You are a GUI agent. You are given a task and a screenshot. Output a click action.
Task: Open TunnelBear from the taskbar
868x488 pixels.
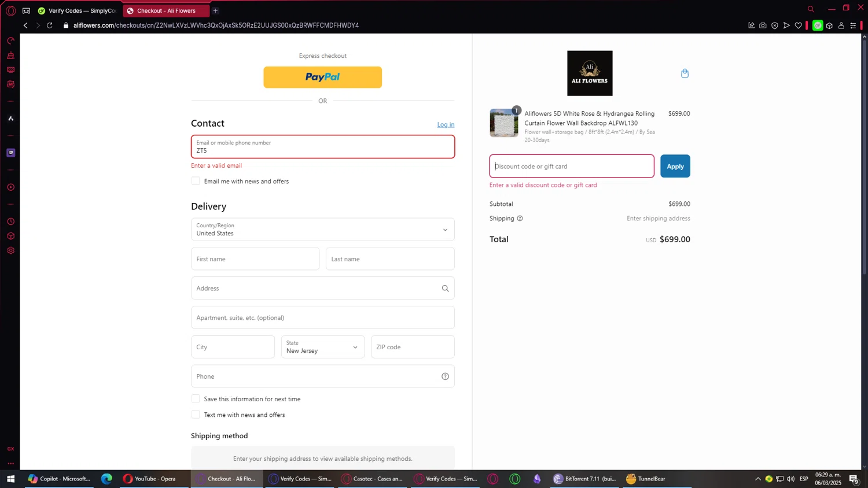[657, 479]
